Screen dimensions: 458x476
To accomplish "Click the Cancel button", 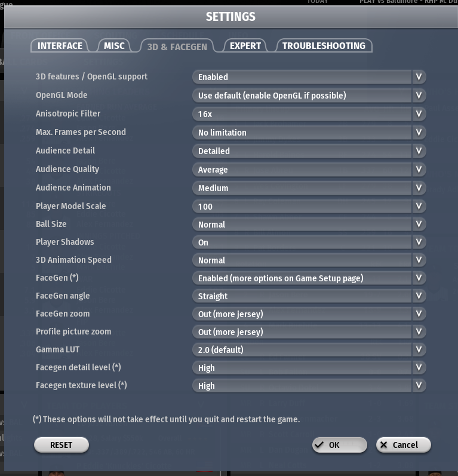I will coord(403,445).
